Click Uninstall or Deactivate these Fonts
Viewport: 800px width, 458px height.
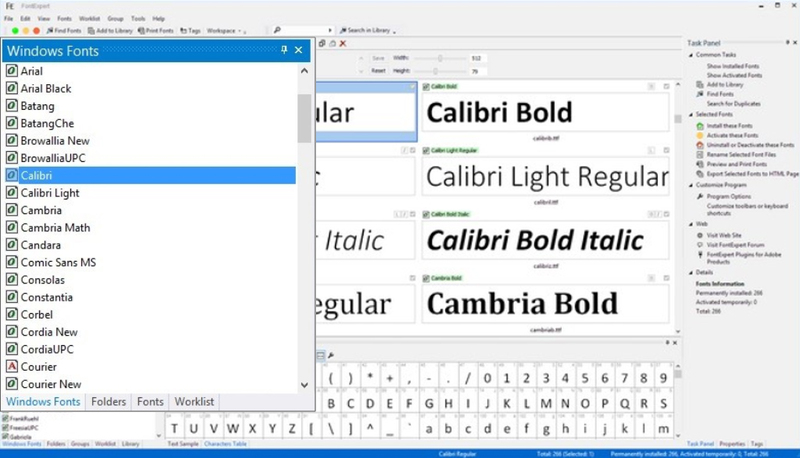pyautogui.click(x=750, y=145)
